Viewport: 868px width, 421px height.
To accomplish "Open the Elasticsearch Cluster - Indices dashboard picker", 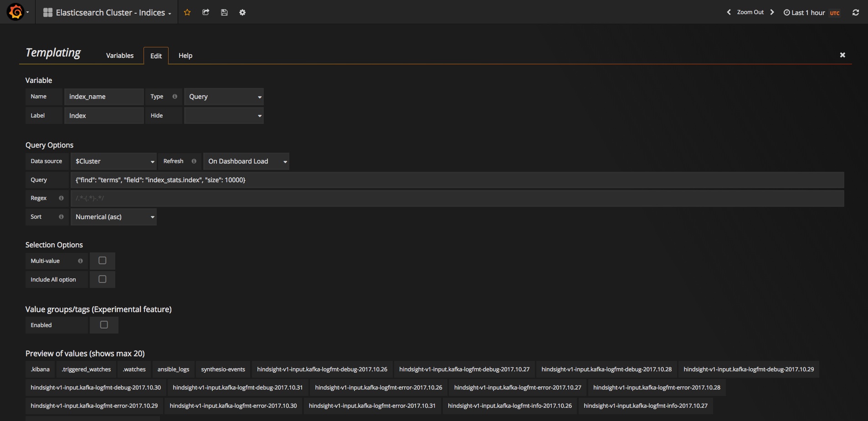I will tap(107, 12).
